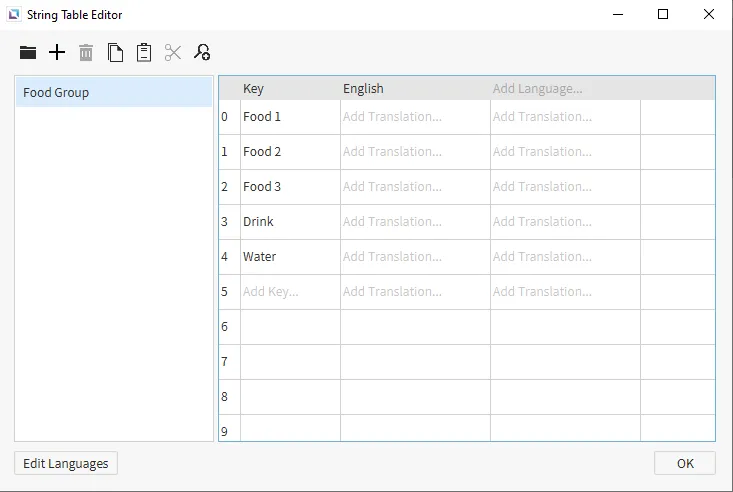The image size is (733, 492).
Task: Select the Drink key cell
Action: 289,222
